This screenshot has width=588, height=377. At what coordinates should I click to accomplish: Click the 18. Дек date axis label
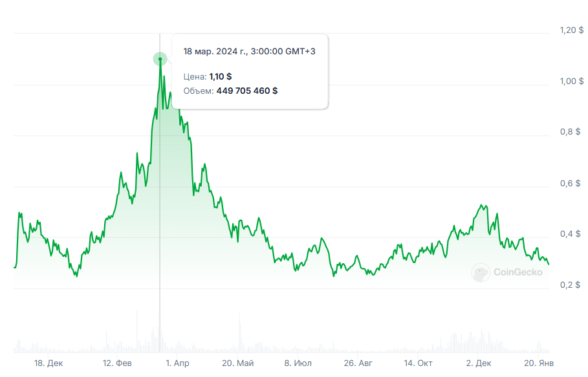(49, 363)
